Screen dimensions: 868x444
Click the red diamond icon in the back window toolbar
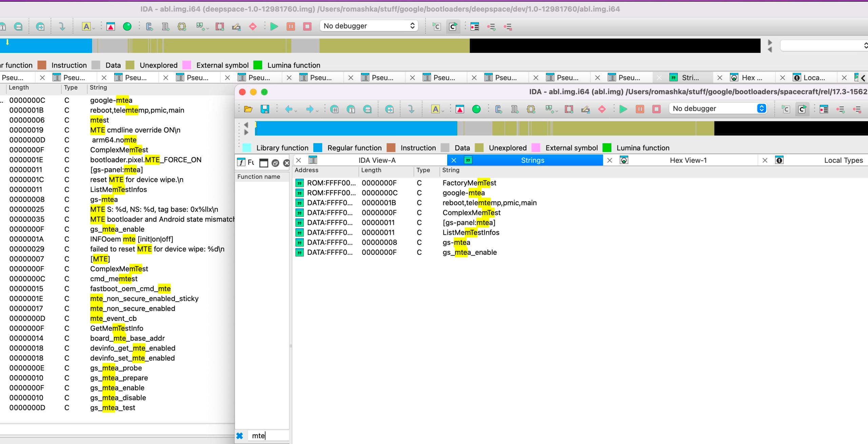(x=253, y=26)
